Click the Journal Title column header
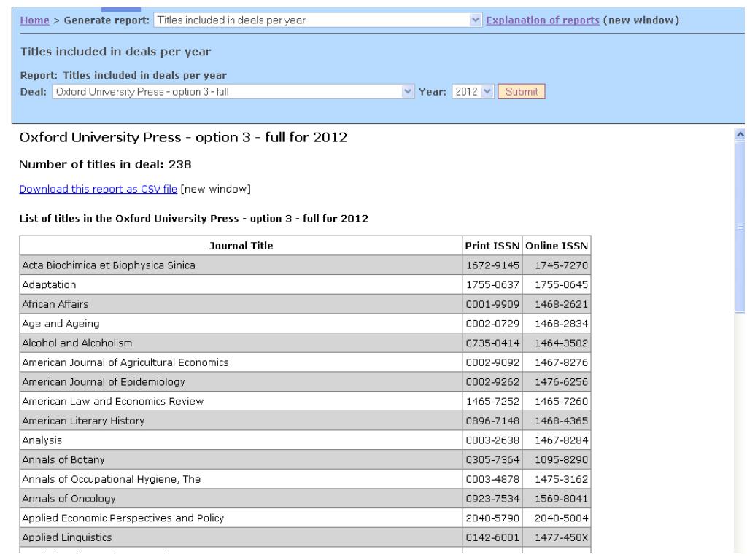The image size is (747, 560). coord(241,246)
